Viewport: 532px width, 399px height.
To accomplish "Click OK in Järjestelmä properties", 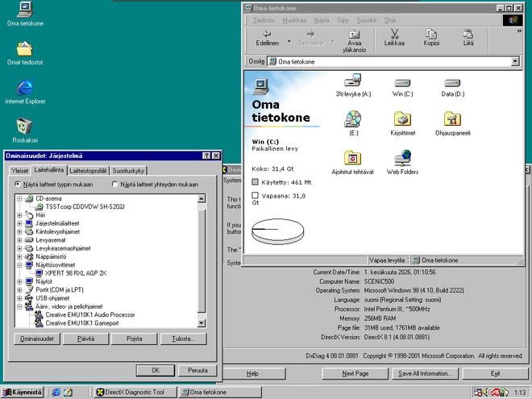I will tap(156, 370).
